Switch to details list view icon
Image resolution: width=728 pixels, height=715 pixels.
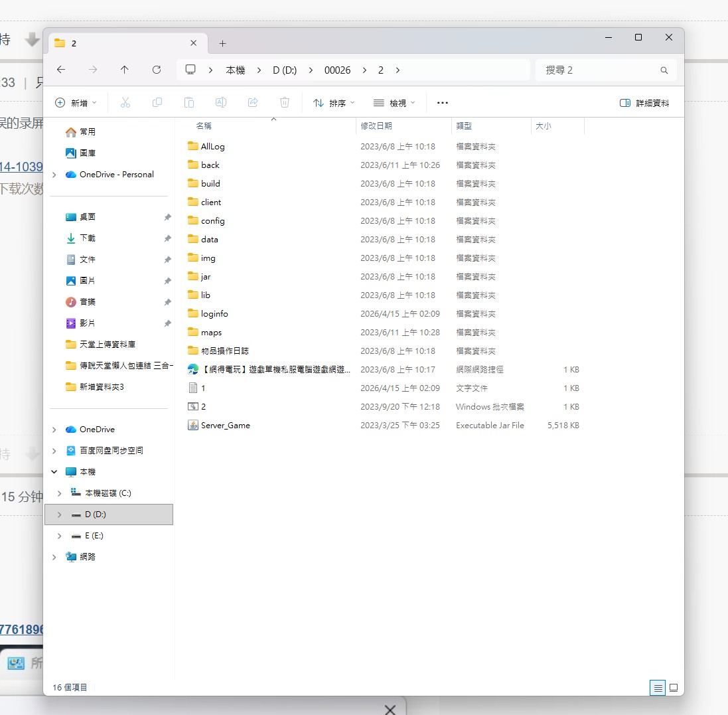(658, 688)
